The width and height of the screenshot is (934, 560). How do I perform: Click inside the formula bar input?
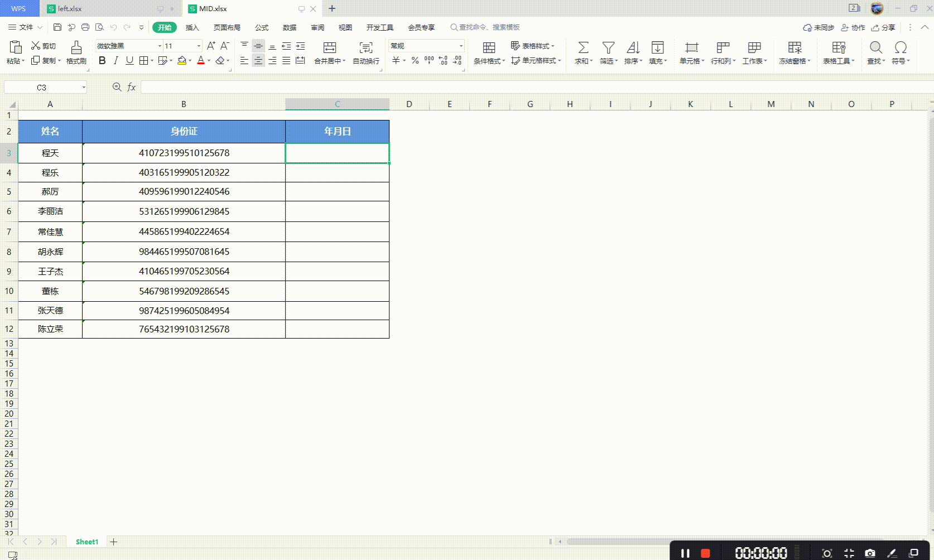(x=537, y=87)
